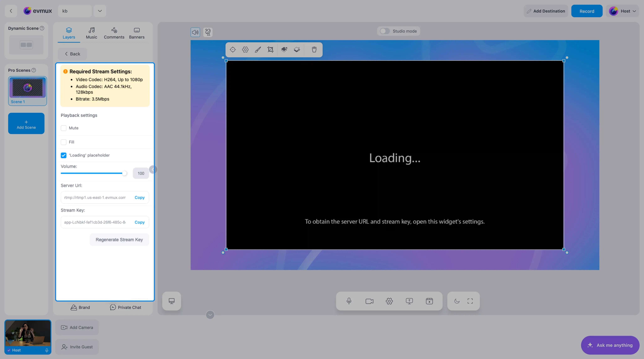644x359 pixels.
Task: Enter fullscreen with the expand icon
Action: (x=470, y=301)
